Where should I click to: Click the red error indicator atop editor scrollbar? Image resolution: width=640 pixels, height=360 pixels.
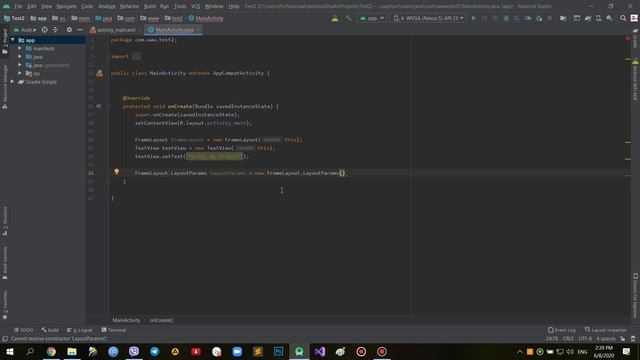pos(628,38)
